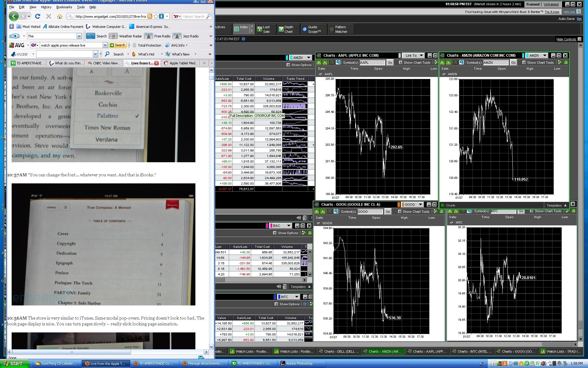Image resolution: width=588 pixels, height=368 pixels.
Task: Click the Firefox URL address bar
Action: [111, 16]
